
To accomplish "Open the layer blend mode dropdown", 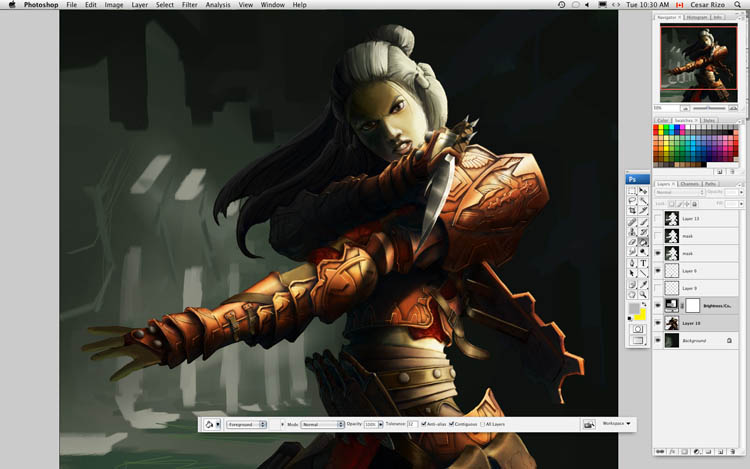I will (x=680, y=192).
